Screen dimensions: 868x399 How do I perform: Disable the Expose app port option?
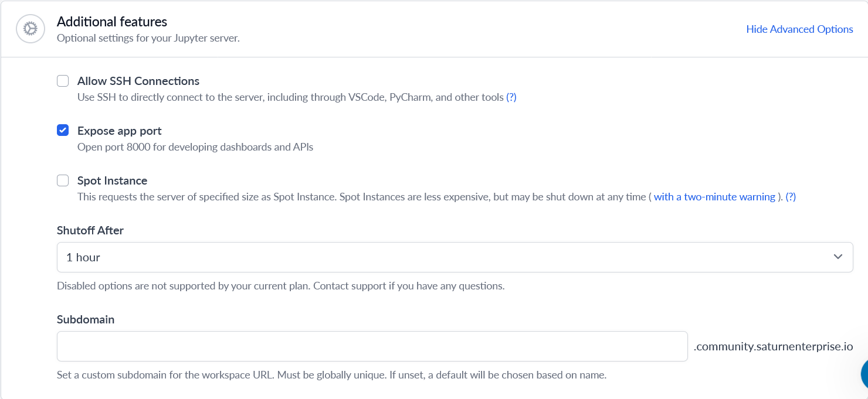tap(63, 130)
